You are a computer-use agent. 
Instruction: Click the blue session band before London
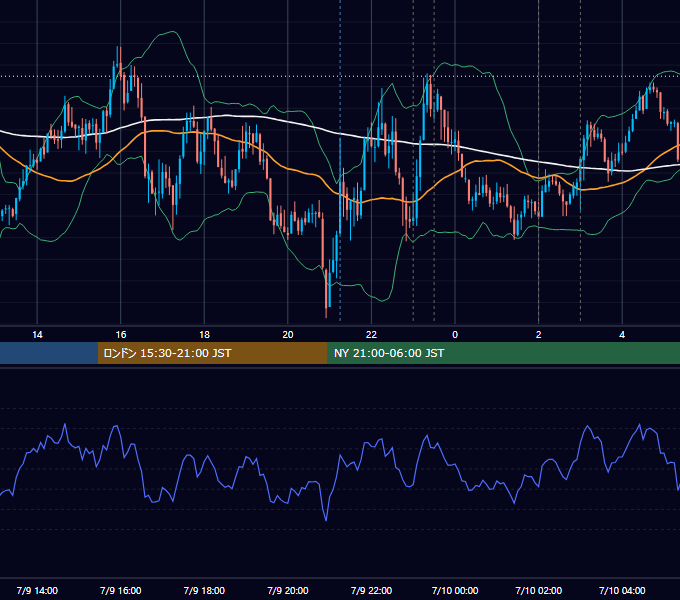(49, 353)
